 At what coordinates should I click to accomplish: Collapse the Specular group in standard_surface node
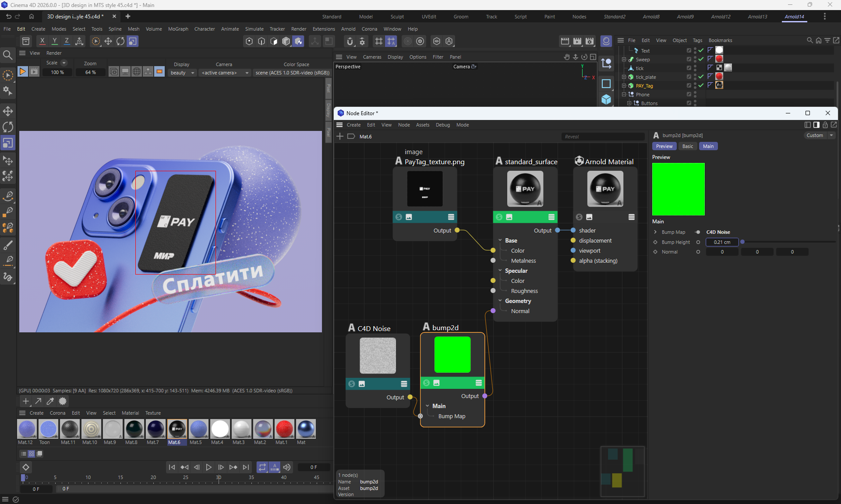tap(500, 271)
